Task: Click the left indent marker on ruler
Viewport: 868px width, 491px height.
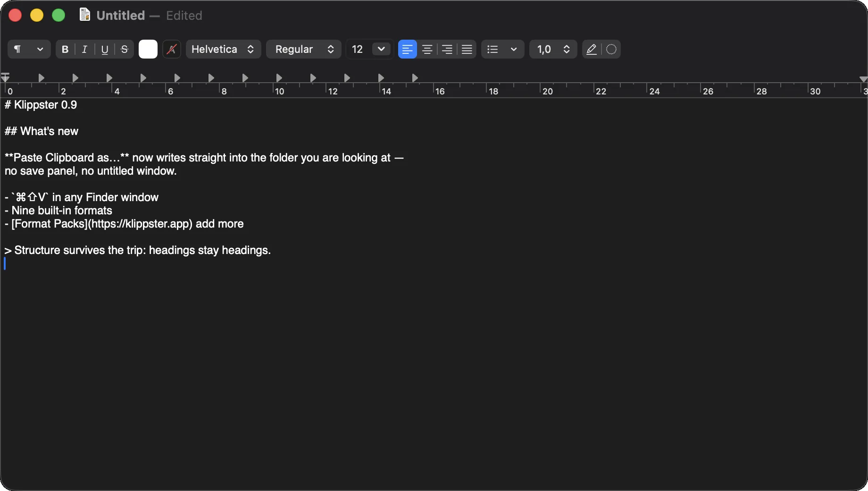Action: 5,77
